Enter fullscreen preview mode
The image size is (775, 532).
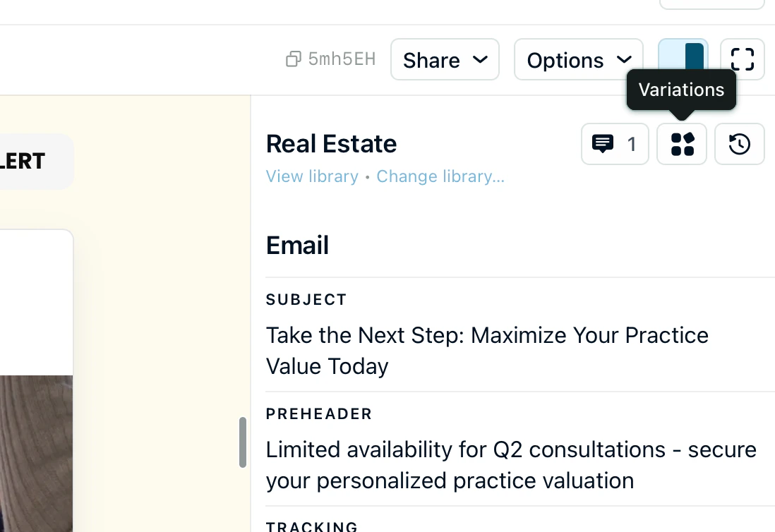coord(743,59)
